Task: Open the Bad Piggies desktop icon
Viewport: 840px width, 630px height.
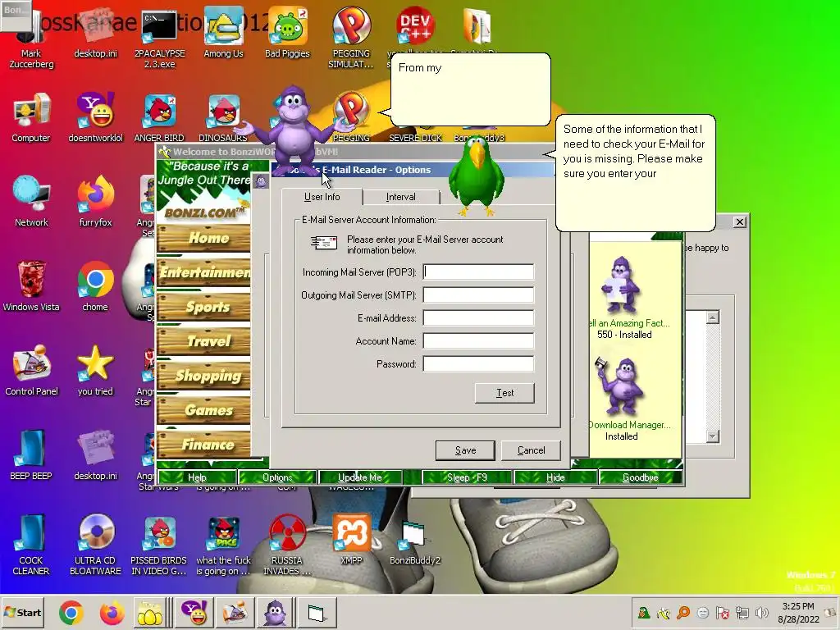Action: click(288, 32)
